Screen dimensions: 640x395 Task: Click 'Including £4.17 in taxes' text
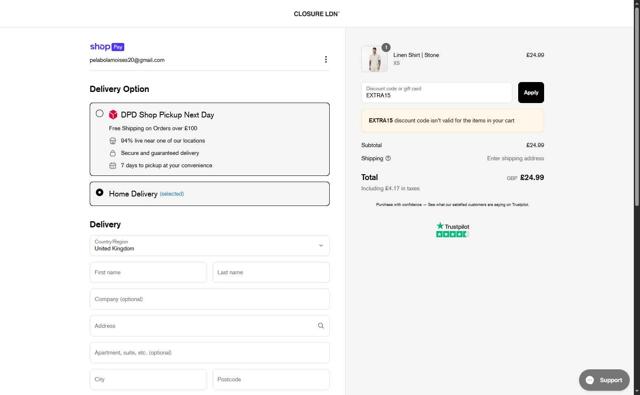click(390, 189)
